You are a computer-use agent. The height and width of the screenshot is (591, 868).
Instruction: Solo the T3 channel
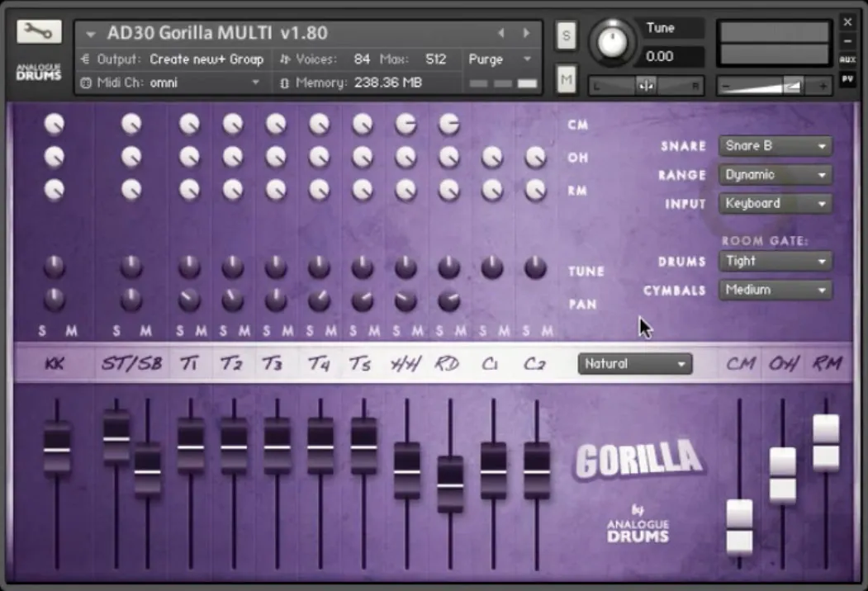click(267, 331)
